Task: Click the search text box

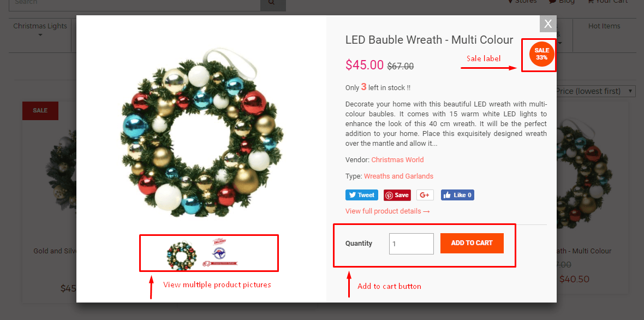Action: 134,3
